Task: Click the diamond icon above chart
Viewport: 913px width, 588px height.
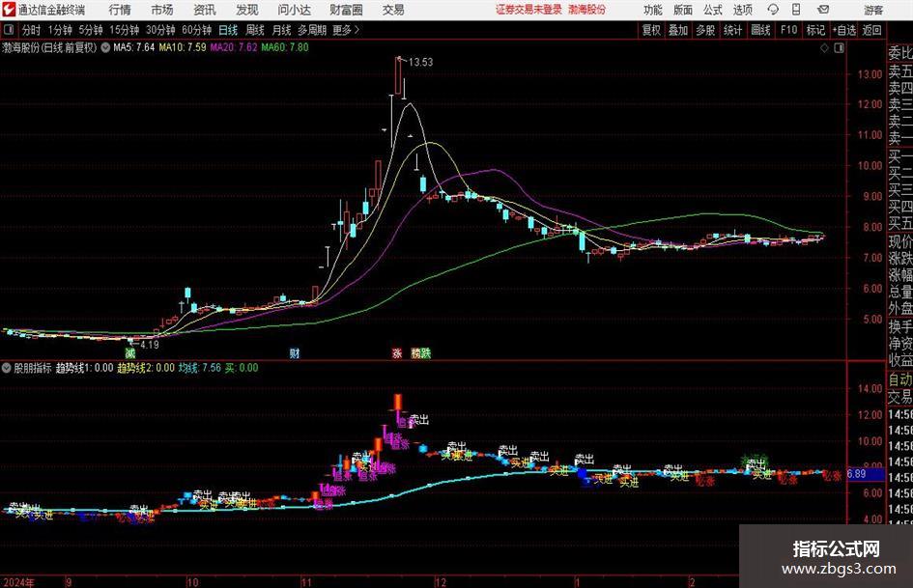Action: (824, 48)
